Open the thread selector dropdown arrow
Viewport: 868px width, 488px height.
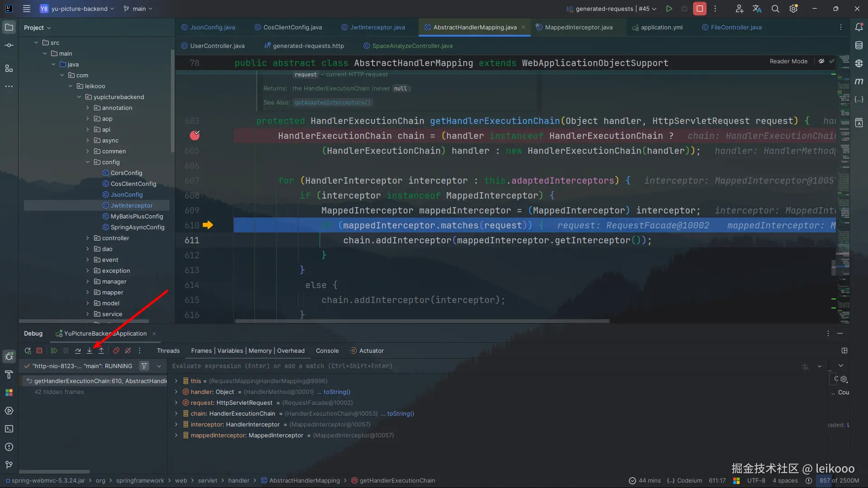pos(159,366)
